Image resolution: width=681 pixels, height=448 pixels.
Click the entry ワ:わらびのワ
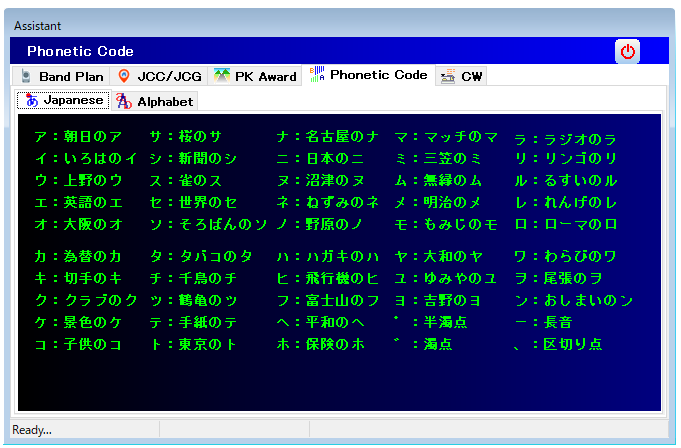(565, 257)
